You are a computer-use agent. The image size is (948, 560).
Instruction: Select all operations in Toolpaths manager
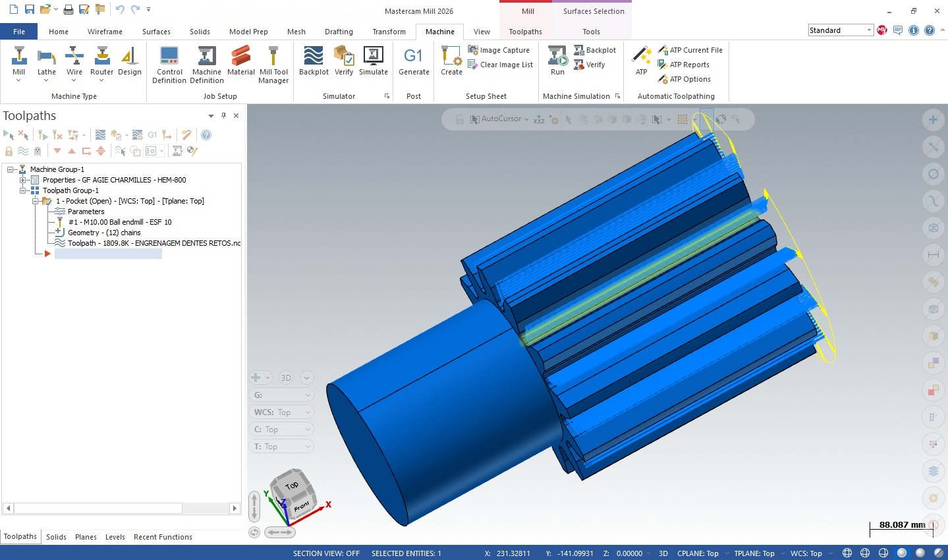[9, 135]
